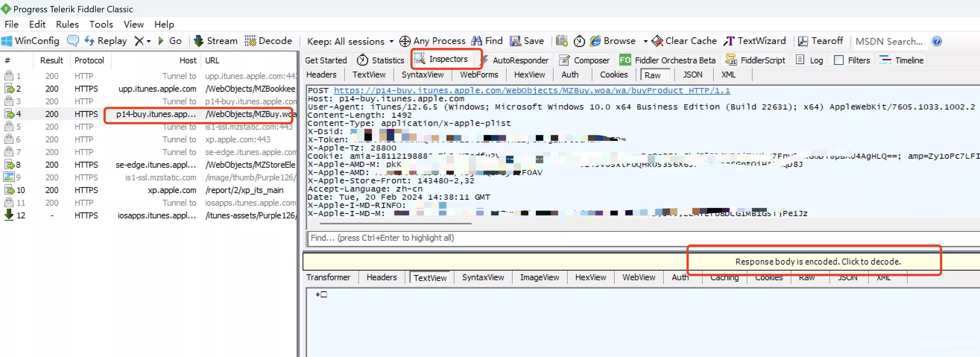Click the Tearoff toolbar button

(x=820, y=41)
